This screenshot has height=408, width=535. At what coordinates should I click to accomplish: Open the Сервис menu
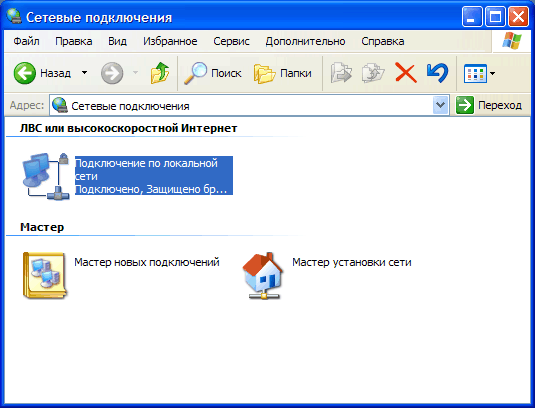(x=231, y=41)
